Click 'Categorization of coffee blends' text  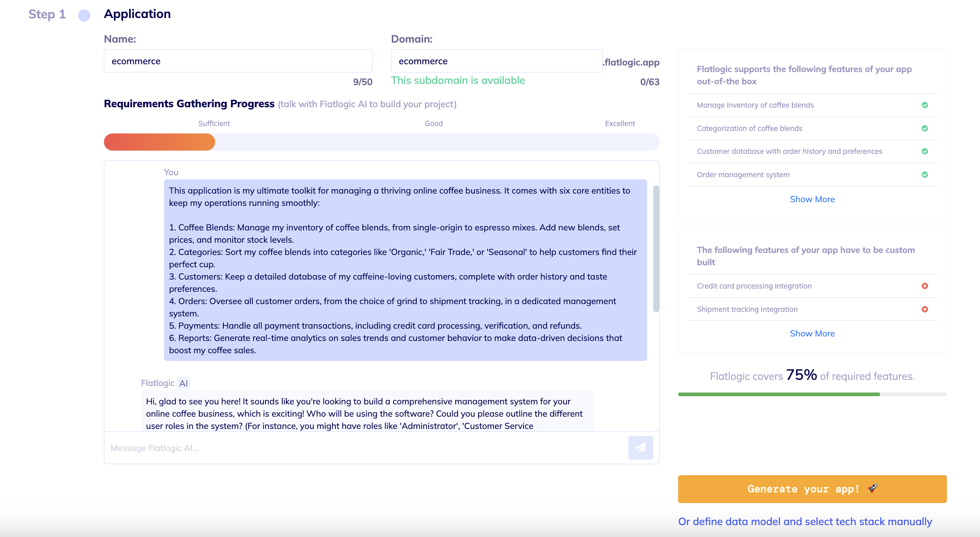(x=749, y=129)
